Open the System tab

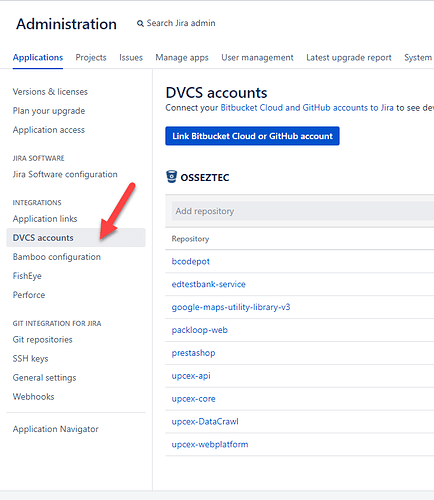point(418,57)
